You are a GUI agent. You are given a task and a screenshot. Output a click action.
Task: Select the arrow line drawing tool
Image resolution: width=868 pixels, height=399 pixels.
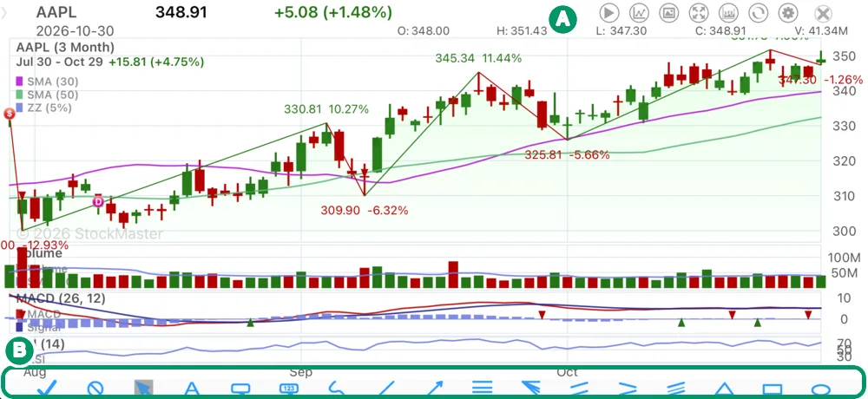tap(433, 389)
